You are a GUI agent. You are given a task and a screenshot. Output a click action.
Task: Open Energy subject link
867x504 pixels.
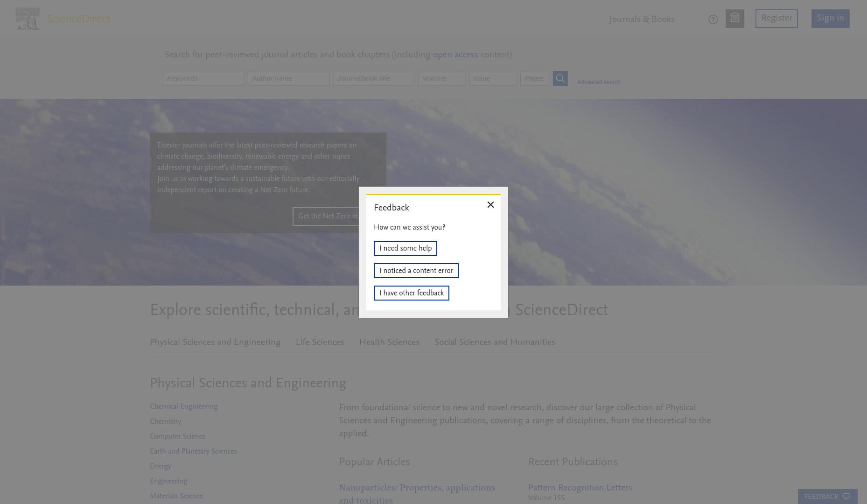click(x=160, y=466)
